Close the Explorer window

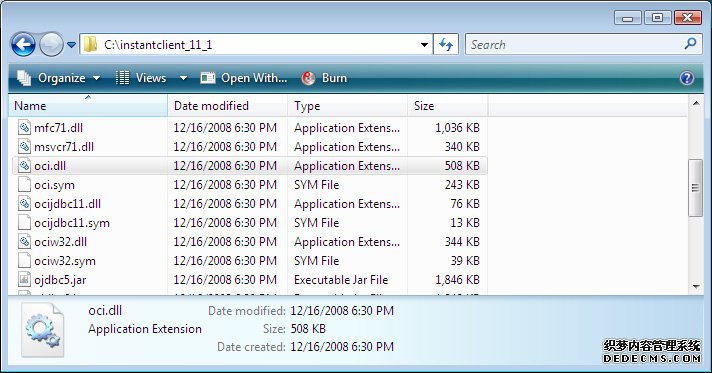click(x=687, y=18)
